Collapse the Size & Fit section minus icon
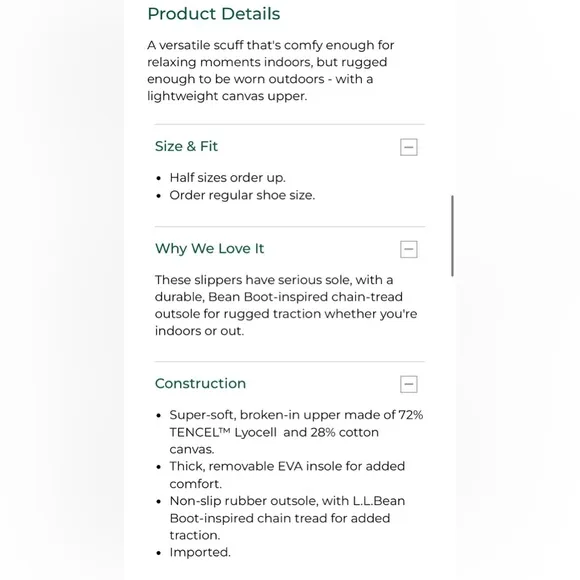Image resolution: width=580 pixels, height=580 pixels. coord(408,147)
